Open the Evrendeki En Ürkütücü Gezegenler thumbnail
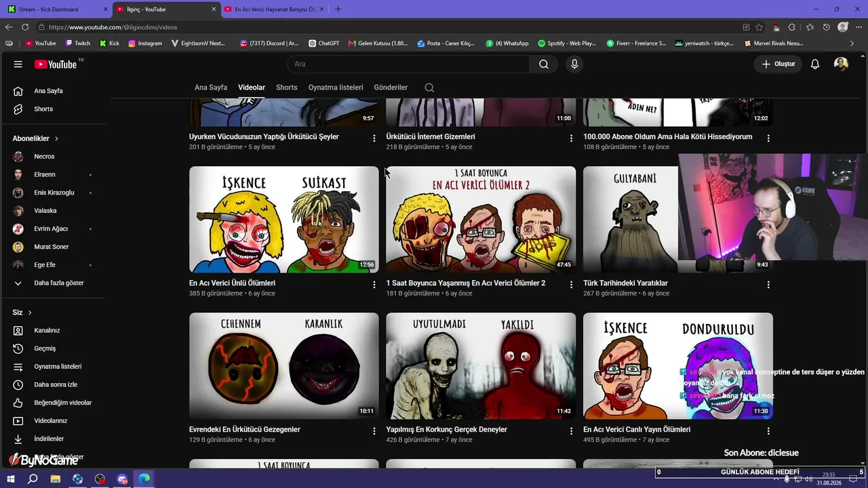 point(284,366)
